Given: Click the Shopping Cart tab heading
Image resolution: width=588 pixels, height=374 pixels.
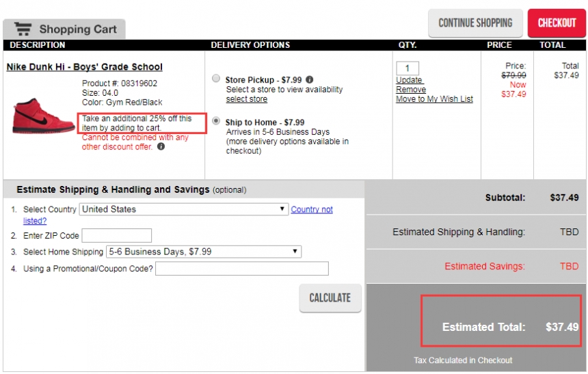Looking at the screenshot, I should pyautogui.click(x=64, y=29).
